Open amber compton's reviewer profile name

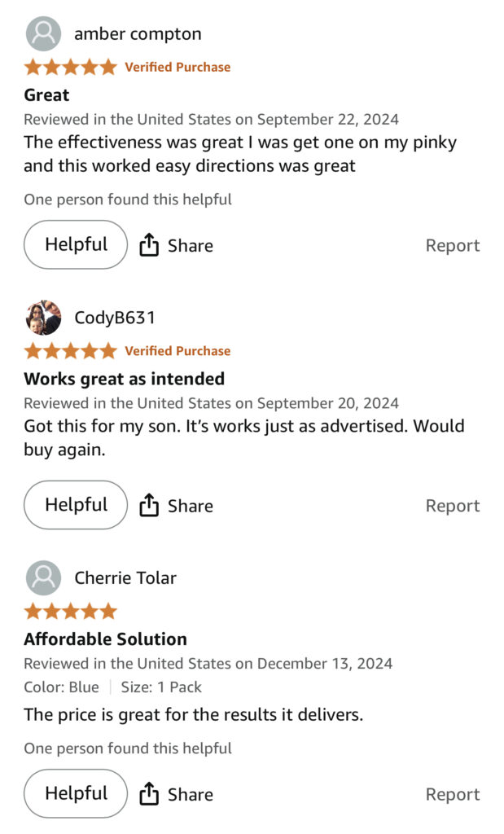point(138,34)
